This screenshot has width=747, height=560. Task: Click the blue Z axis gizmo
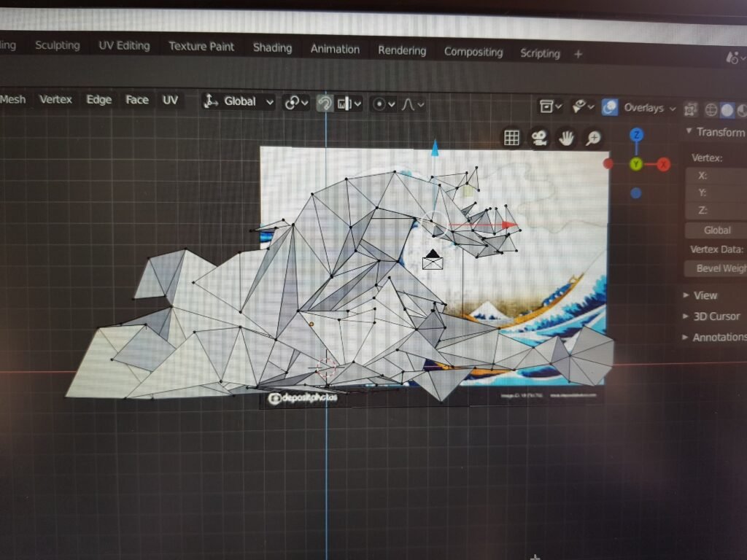click(637, 135)
